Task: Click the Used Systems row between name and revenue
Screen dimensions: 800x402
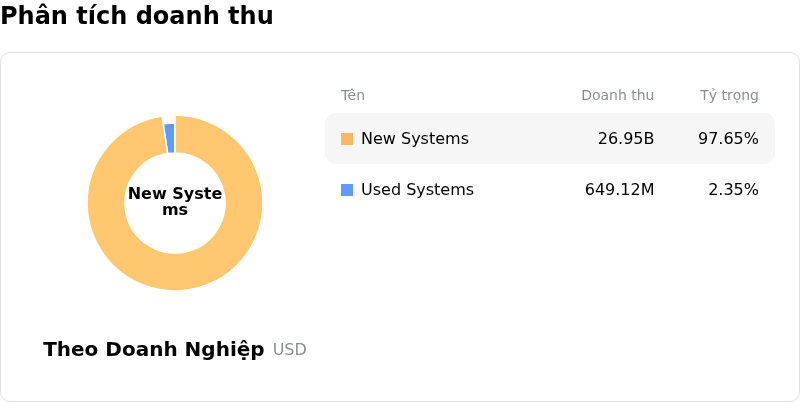Action: [x=530, y=190]
